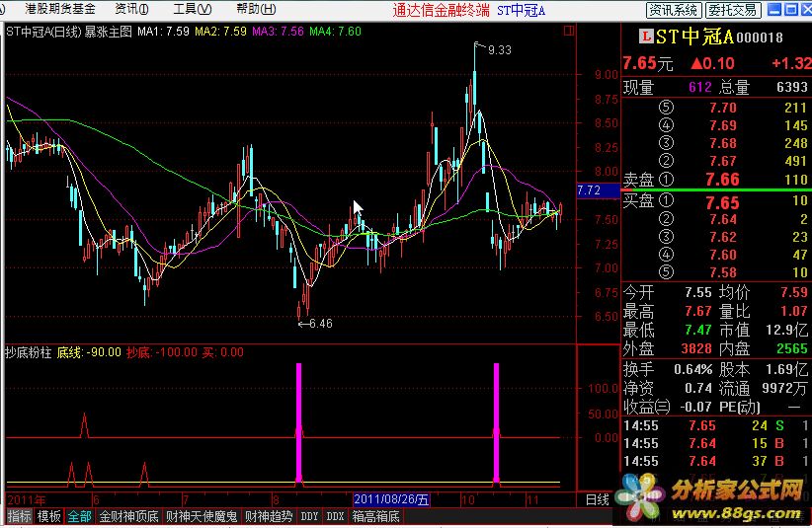This screenshot has width=812, height=528.
Task: Click the small square icon at chart top-right corner
Action: coord(569,31)
